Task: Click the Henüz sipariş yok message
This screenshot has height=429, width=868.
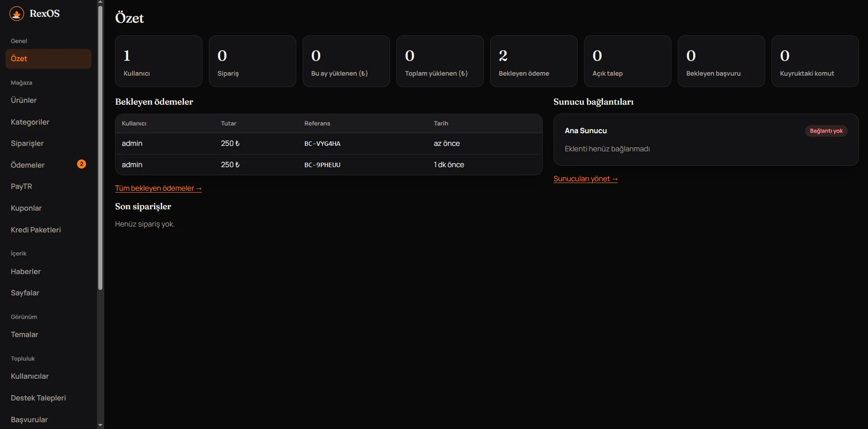Action: click(x=145, y=224)
